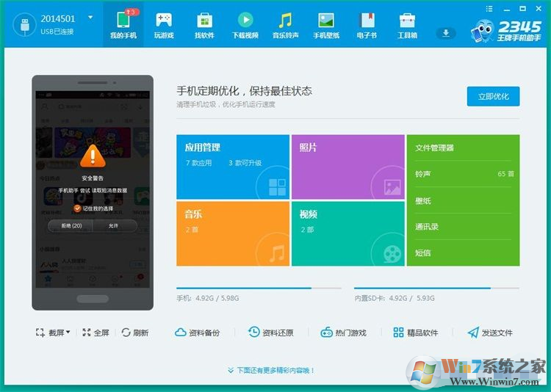Click 7 款应用 text
Screen dimensions: 551x392
199,163
